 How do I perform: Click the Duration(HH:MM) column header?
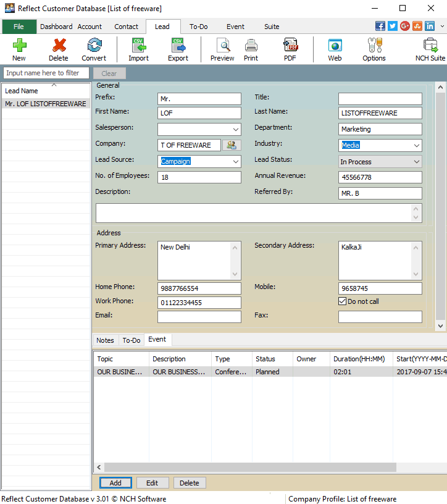tap(361, 359)
